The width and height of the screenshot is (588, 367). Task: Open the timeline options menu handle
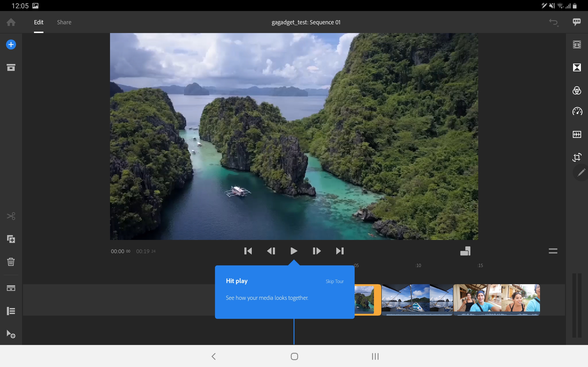[553, 251]
